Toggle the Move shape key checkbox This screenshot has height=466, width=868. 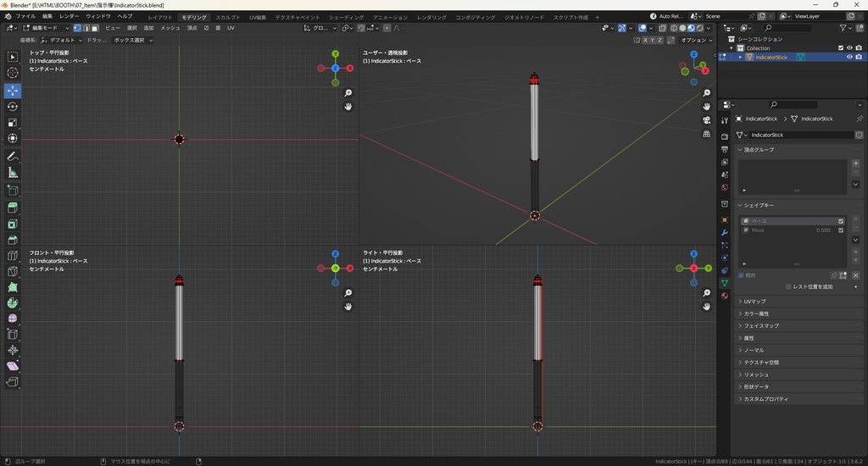(841, 230)
